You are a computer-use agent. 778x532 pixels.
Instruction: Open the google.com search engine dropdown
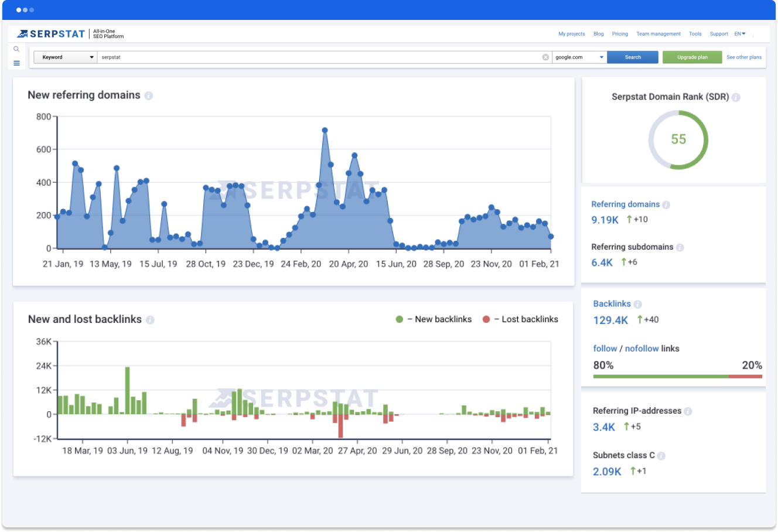pos(579,57)
